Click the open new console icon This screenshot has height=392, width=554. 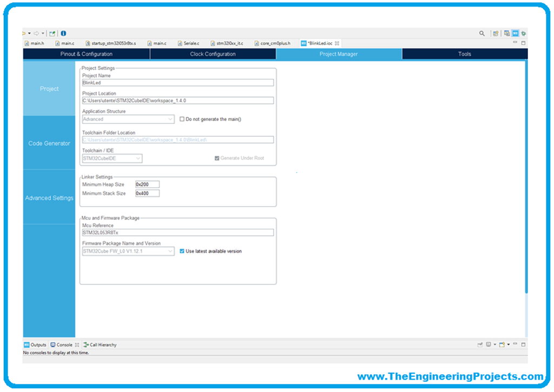(502, 344)
